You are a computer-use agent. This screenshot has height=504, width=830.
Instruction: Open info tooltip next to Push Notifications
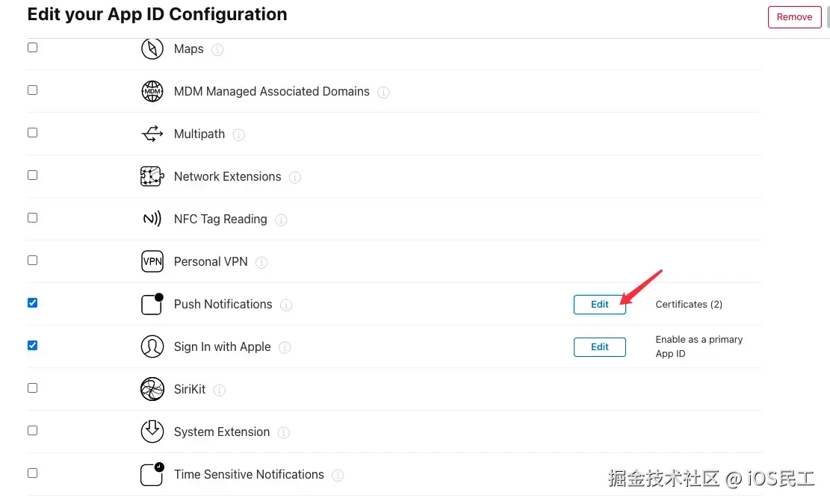tap(286, 305)
